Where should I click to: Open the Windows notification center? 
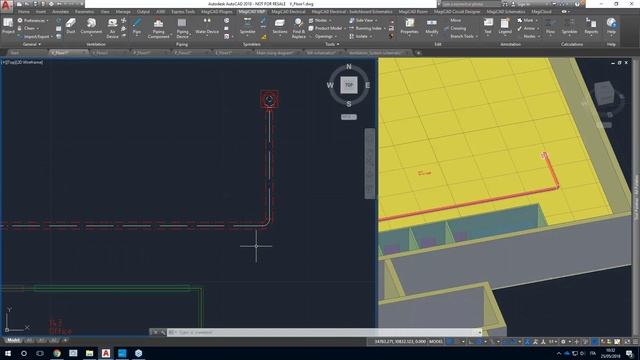(x=629, y=353)
